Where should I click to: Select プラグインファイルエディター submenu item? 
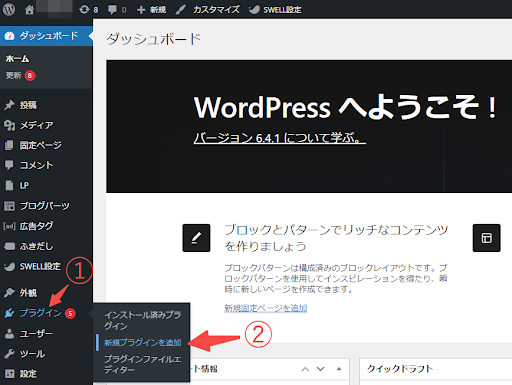[x=142, y=364]
